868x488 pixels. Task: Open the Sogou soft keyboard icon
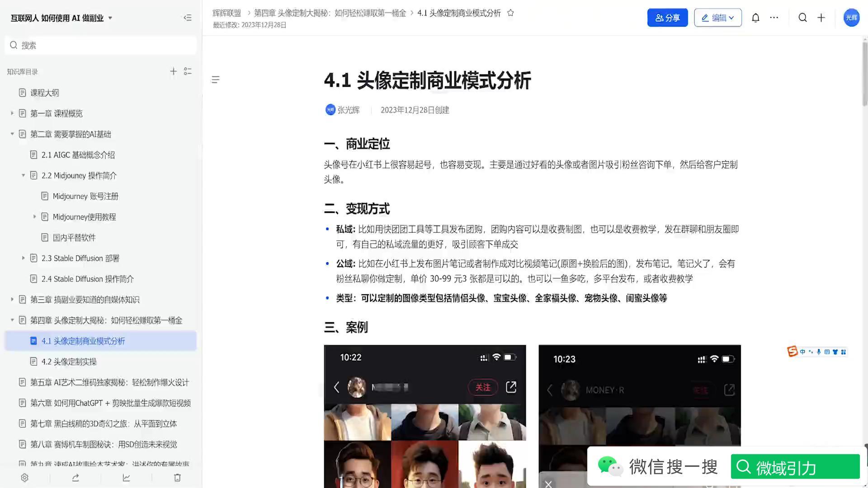tap(827, 352)
